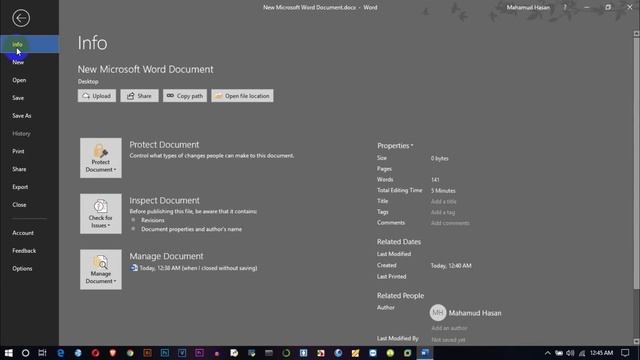Click the Photoshop taskbar icon

165,353
